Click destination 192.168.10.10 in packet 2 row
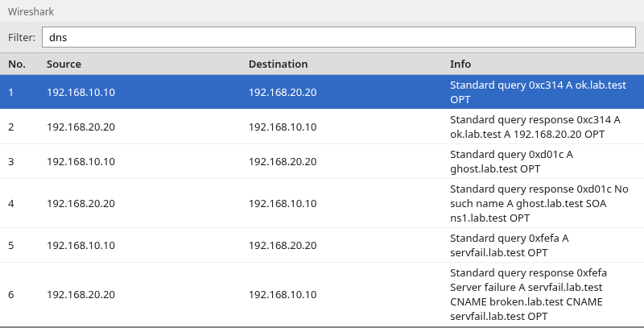Viewport: 644px width, 328px height. 283,127
